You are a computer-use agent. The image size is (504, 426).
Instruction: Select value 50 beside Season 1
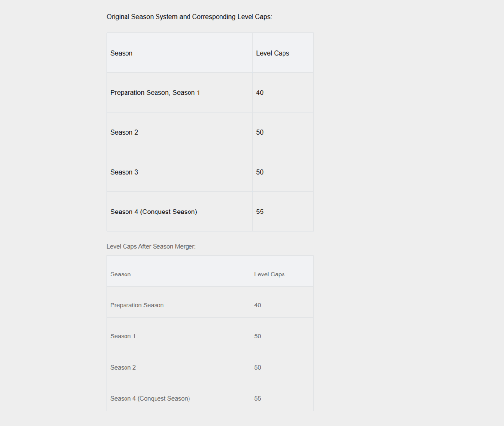click(258, 336)
